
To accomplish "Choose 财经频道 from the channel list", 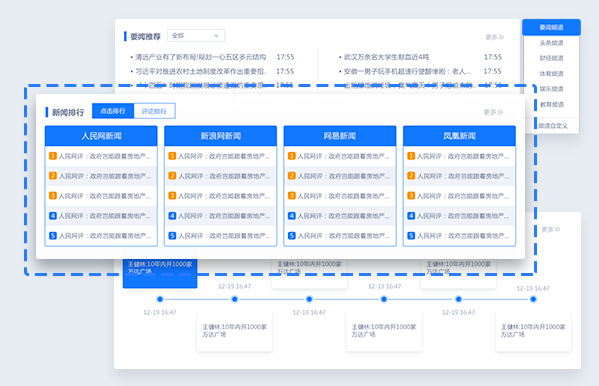I will coord(551,58).
